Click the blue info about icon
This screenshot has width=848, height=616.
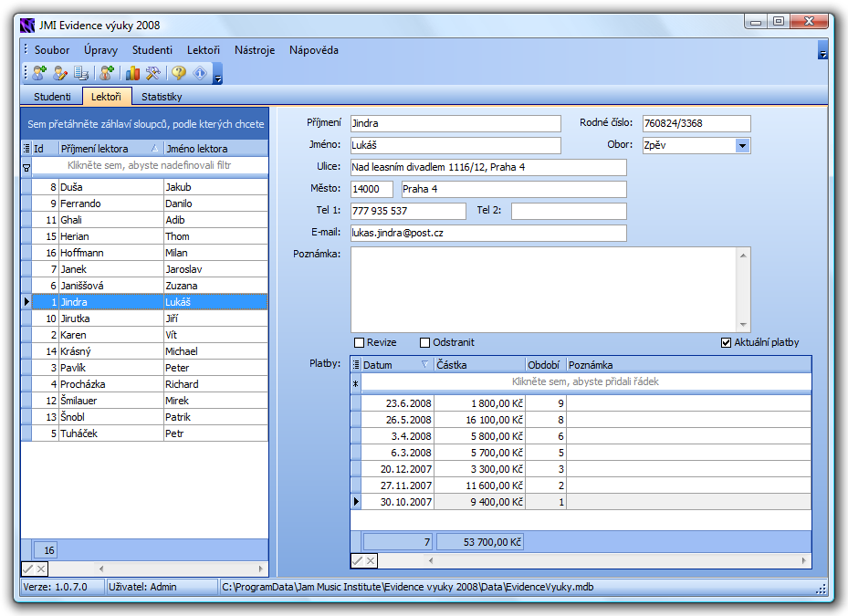point(199,74)
